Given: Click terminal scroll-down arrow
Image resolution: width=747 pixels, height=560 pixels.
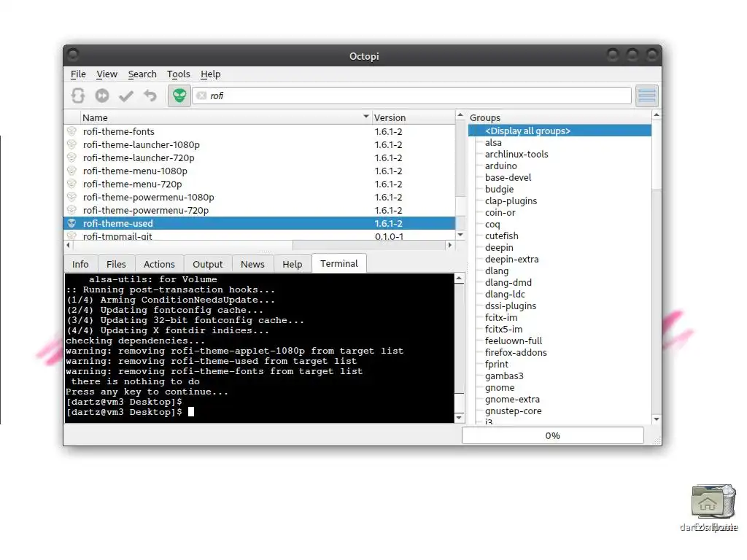Looking at the screenshot, I should (460, 418).
